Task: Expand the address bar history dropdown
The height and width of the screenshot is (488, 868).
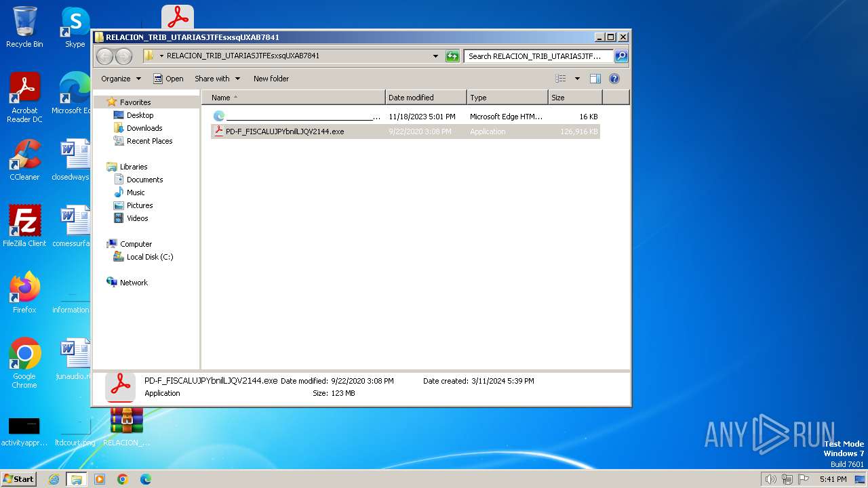Action: (x=435, y=56)
